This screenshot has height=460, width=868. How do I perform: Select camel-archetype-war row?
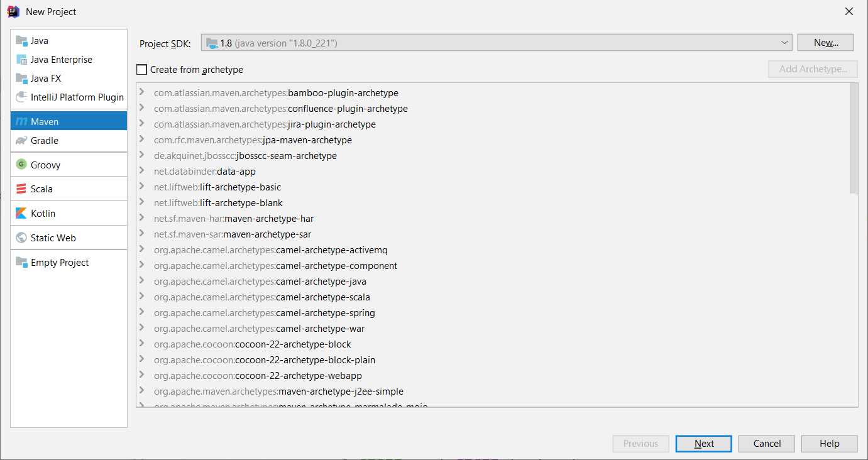pyautogui.click(x=492, y=329)
